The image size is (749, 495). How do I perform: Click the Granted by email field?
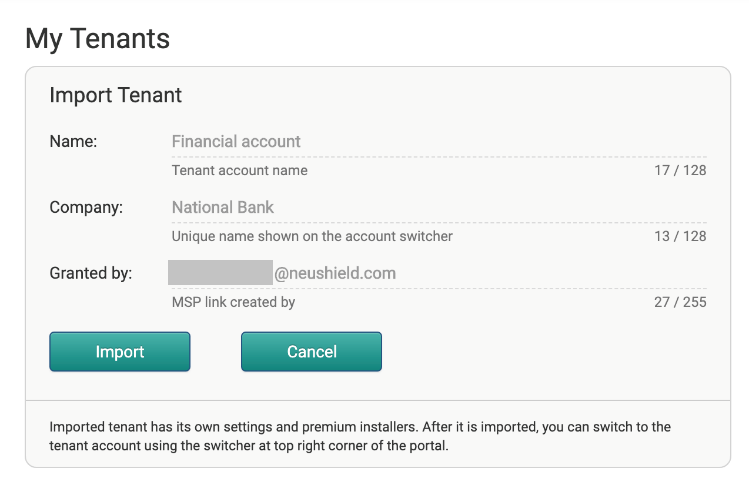(439, 273)
